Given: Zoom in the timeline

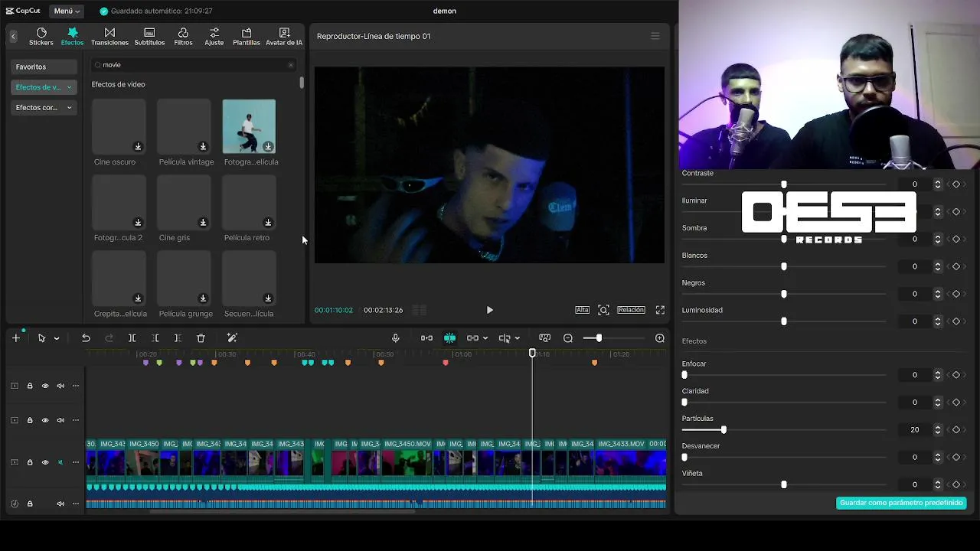Looking at the screenshot, I should (x=660, y=338).
